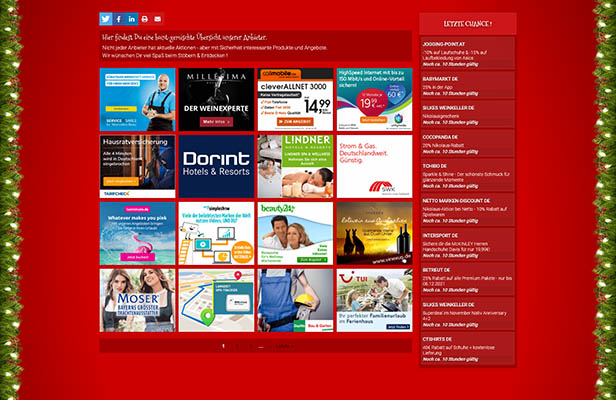Open the Lindner Spa & Wellness tile

[x=294, y=165]
